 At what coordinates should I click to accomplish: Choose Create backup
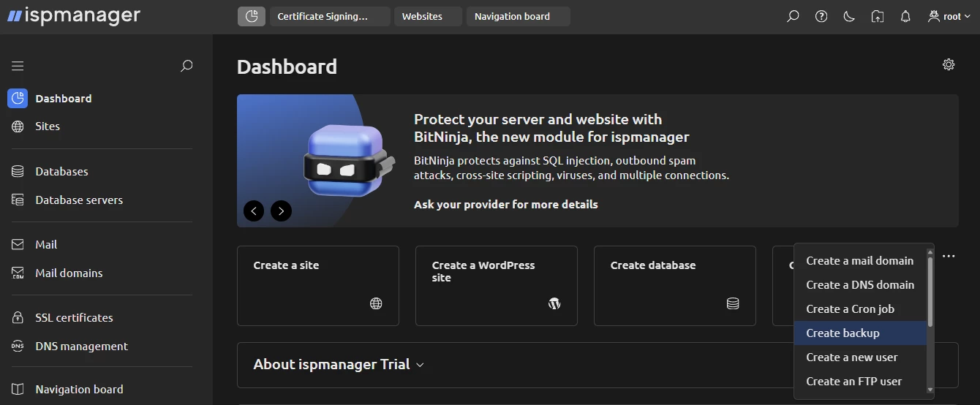click(860, 333)
